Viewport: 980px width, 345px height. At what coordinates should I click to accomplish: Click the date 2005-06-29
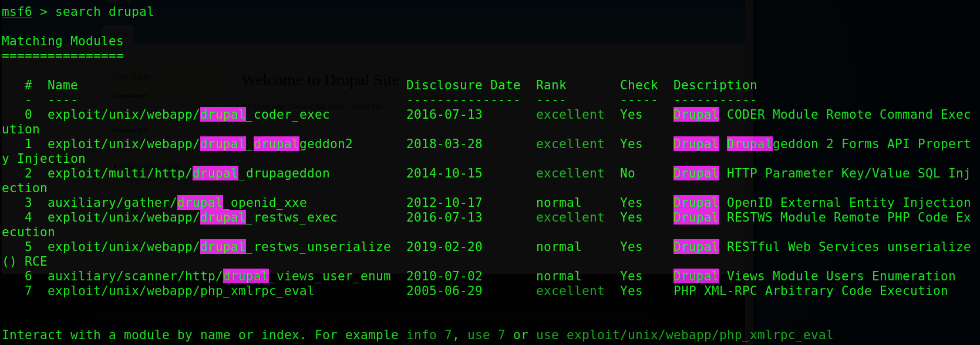(444, 291)
